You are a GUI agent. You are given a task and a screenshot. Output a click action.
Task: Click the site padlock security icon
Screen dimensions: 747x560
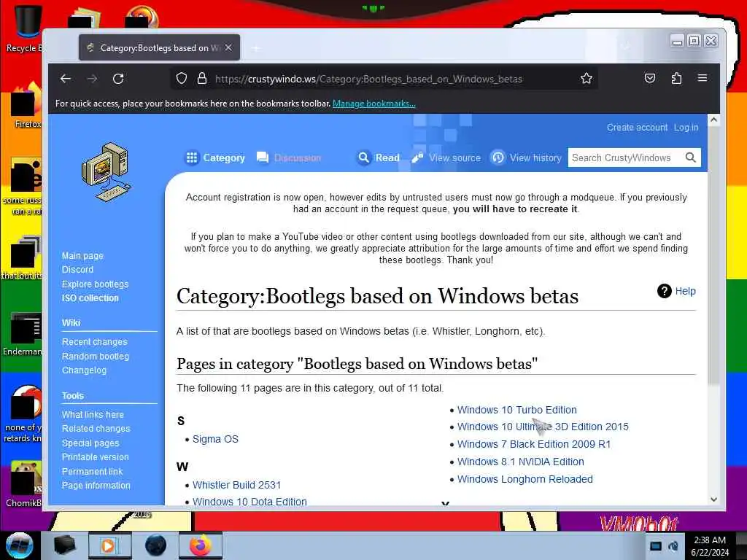pos(202,78)
